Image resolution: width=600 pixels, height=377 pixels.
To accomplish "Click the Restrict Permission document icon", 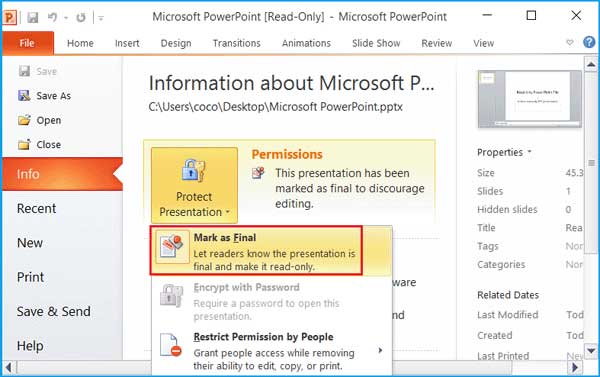I will pyautogui.click(x=171, y=345).
